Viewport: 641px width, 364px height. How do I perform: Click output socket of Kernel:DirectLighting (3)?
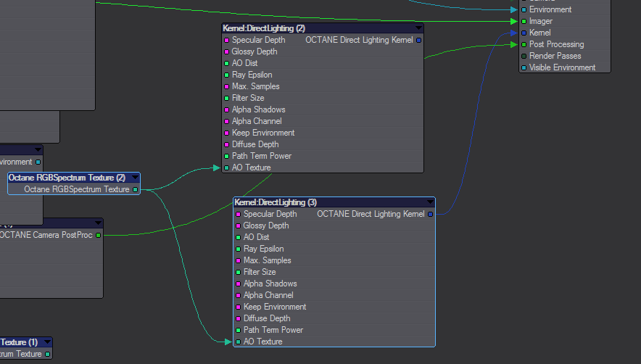(x=430, y=214)
